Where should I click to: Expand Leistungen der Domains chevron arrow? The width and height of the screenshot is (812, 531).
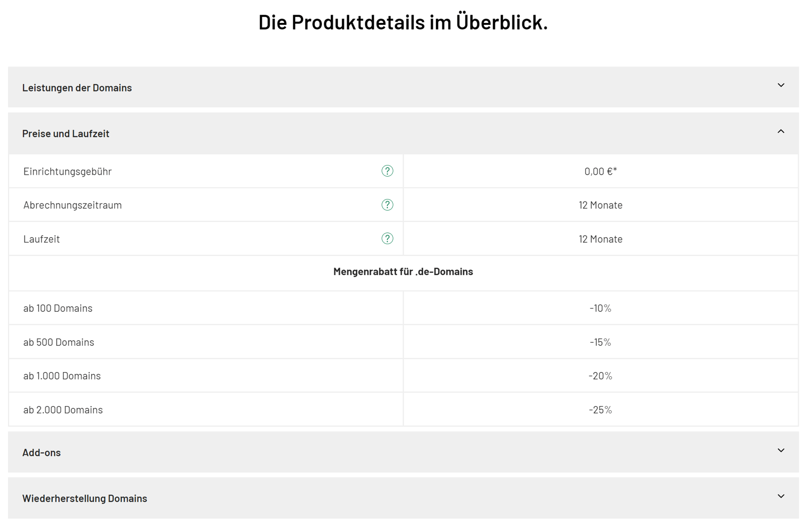781,85
